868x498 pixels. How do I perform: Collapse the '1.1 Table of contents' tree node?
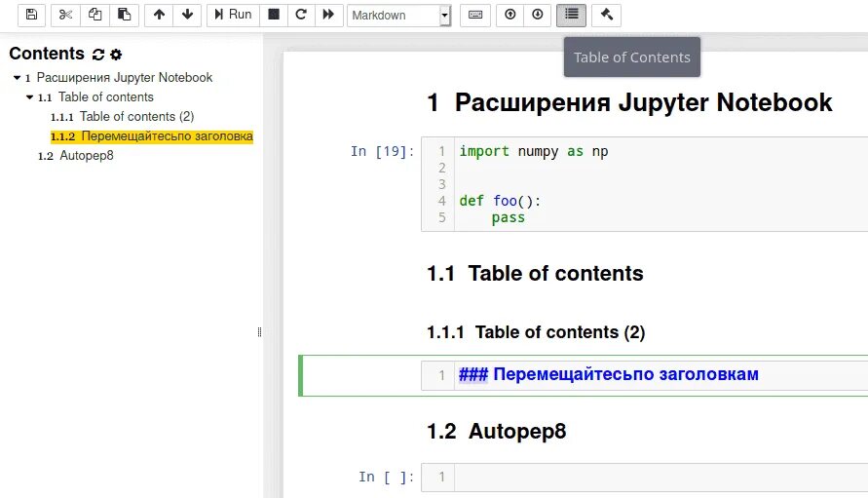pos(30,96)
